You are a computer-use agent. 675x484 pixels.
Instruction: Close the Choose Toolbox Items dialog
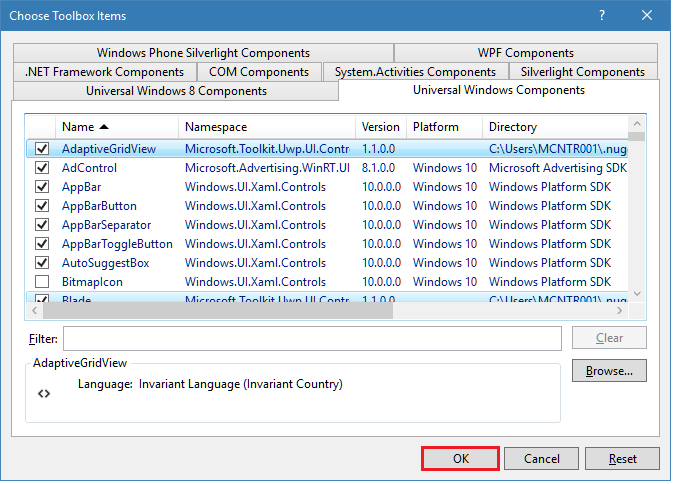coord(648,15)
